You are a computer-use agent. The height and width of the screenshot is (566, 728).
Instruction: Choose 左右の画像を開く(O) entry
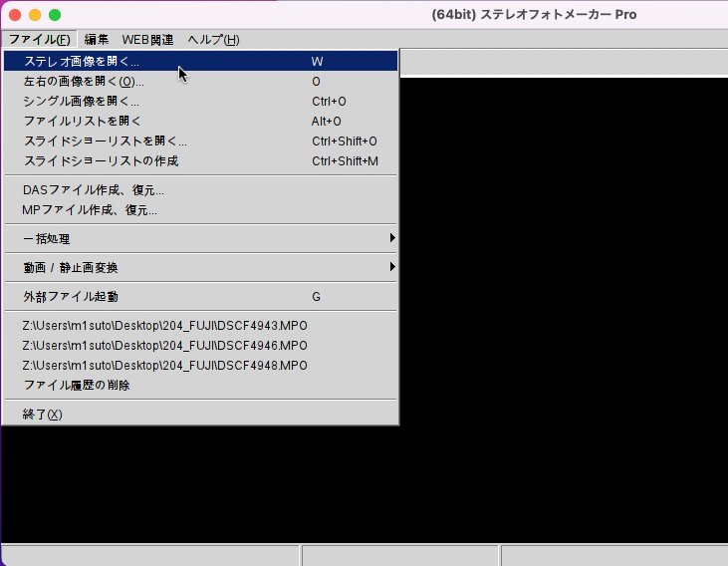[200, 82]
